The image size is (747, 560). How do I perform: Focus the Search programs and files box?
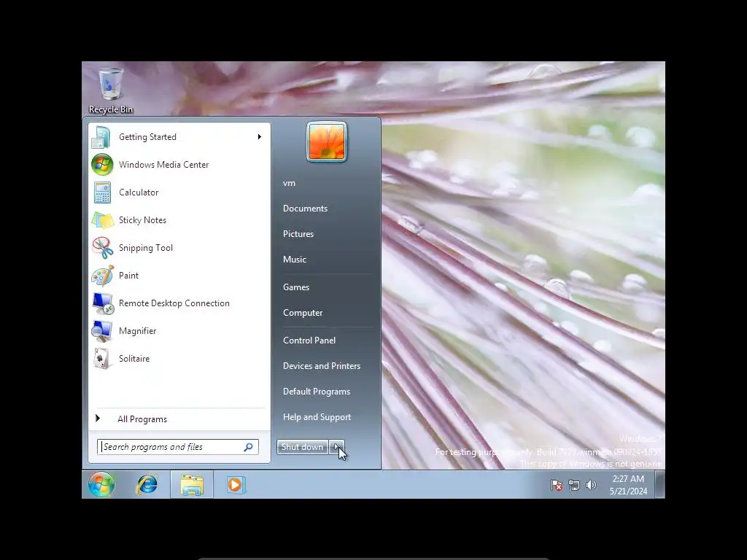pyautogui.click(x=178, y=447)
